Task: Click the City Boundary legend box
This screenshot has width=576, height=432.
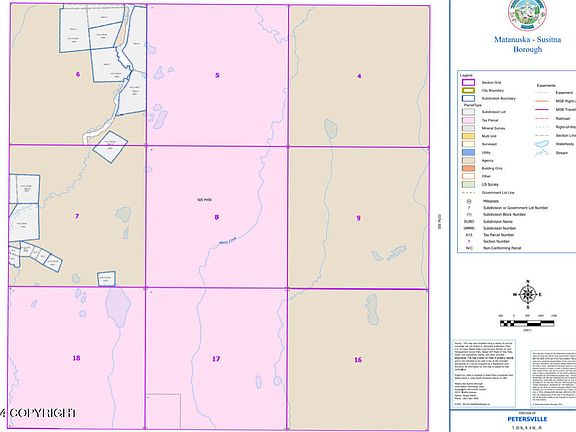Action: [468, 90]
